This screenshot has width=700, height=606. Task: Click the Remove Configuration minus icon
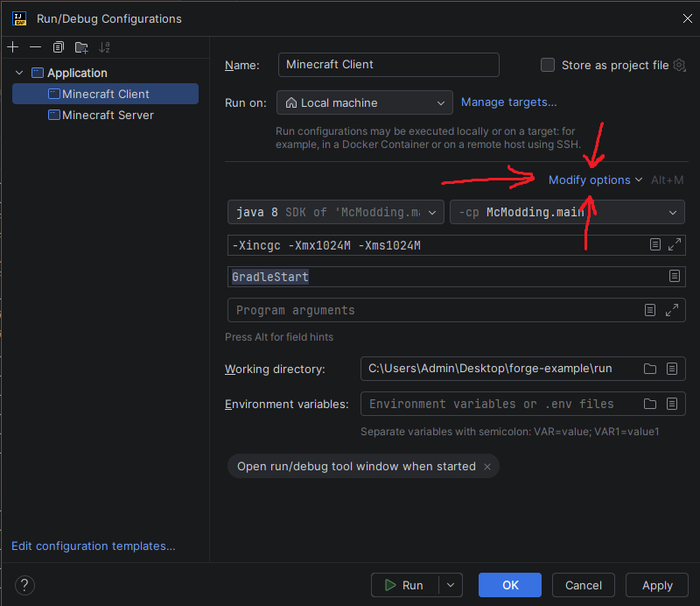tap(35, 47)
